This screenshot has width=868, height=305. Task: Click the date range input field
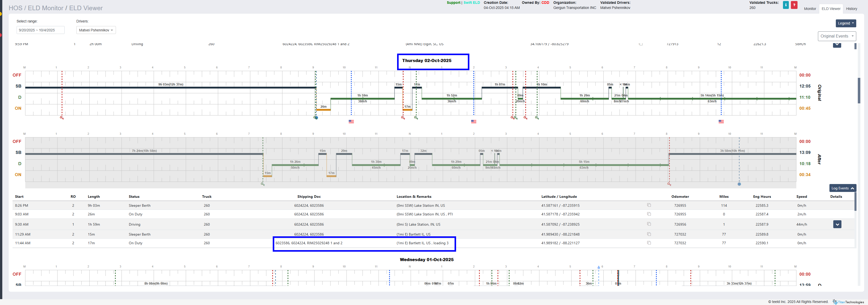pyautogui.click(x=40, y=30)
